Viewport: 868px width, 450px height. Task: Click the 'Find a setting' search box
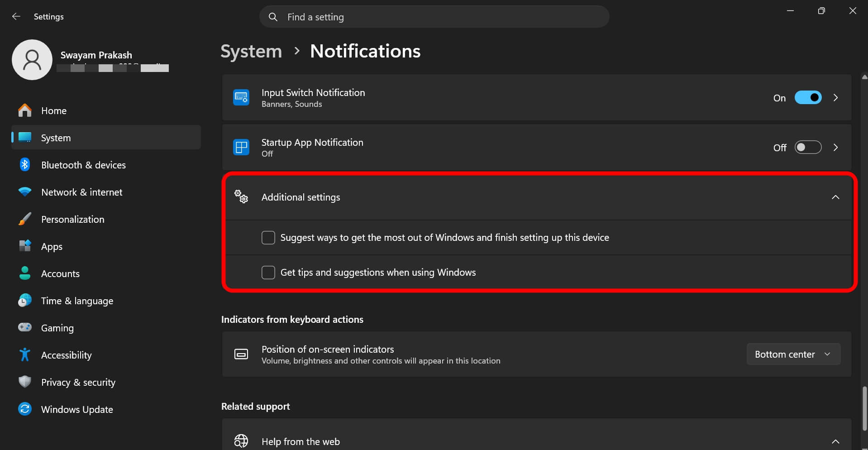[434, 17]
